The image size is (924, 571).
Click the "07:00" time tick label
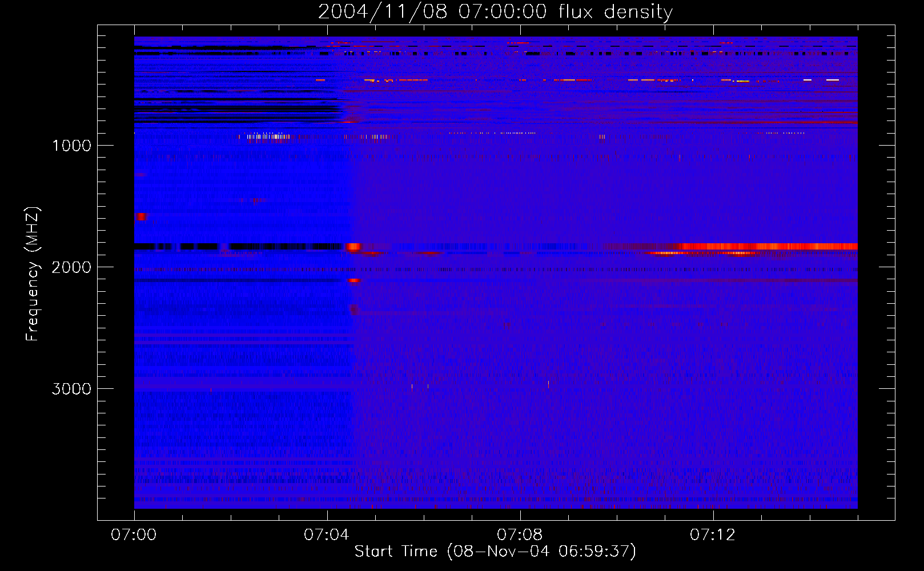point(134,535)
